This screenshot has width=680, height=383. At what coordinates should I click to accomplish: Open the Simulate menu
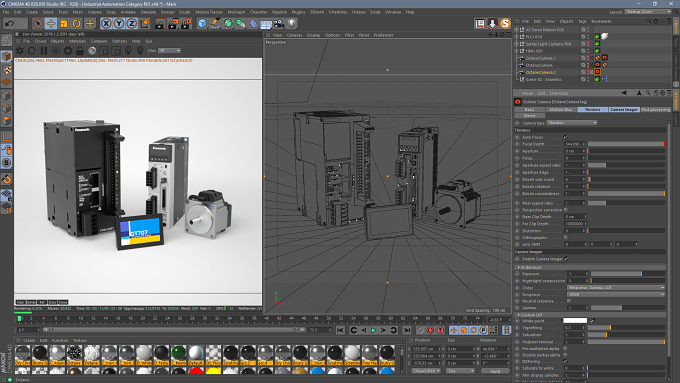coord(148,12)
